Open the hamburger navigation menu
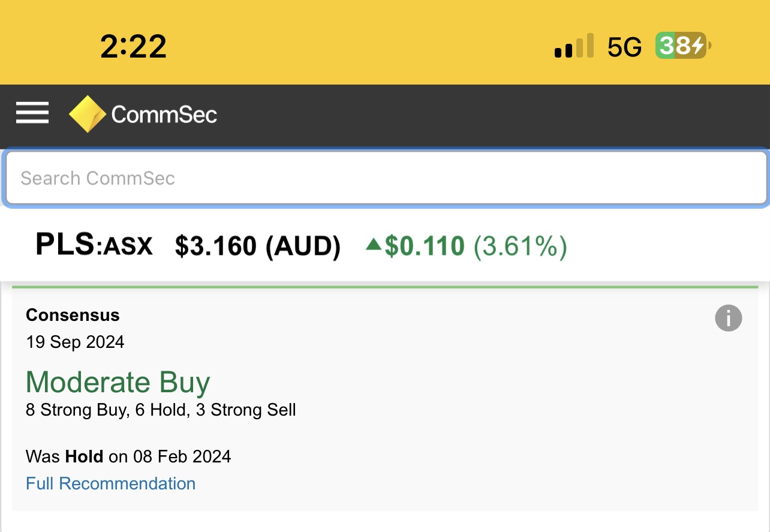Image resolution: width=770 pixels, height=532 pixels. [x=32, y=113]
